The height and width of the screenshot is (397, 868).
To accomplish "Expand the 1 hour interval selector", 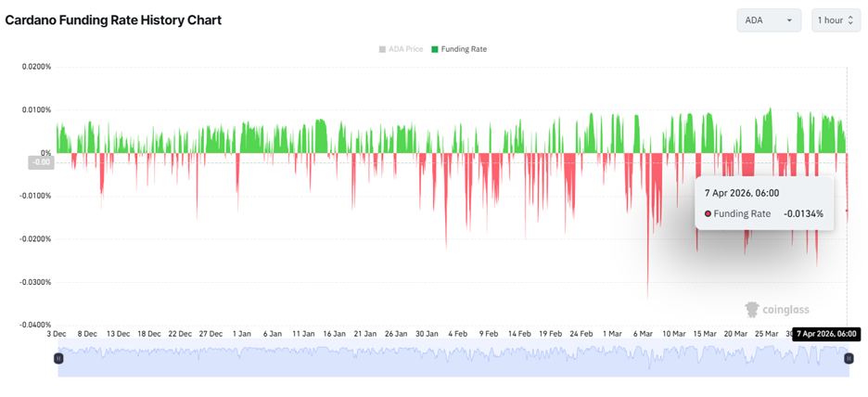I will [x=836, y=19].
